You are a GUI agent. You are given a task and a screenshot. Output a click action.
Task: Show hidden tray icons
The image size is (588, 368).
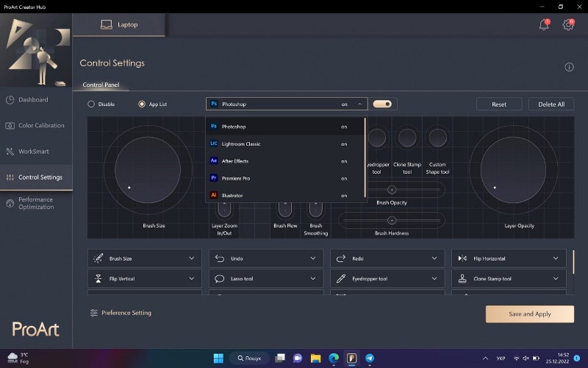tap(485, 358)
